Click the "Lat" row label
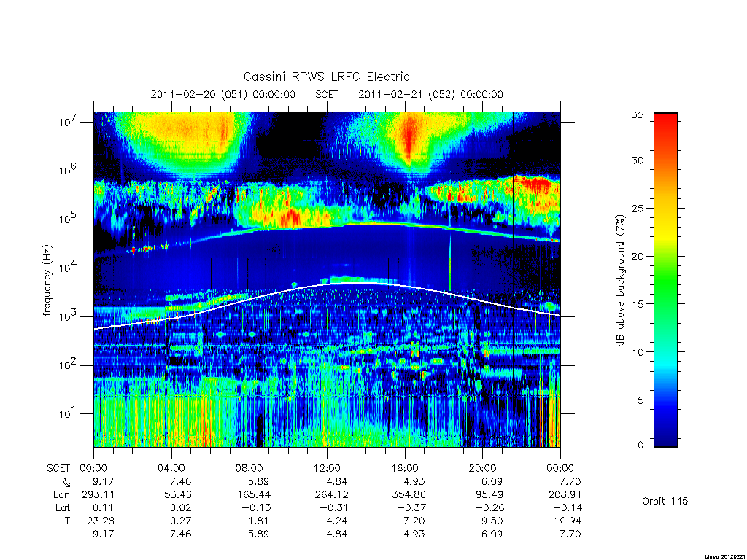 point(63,507)
